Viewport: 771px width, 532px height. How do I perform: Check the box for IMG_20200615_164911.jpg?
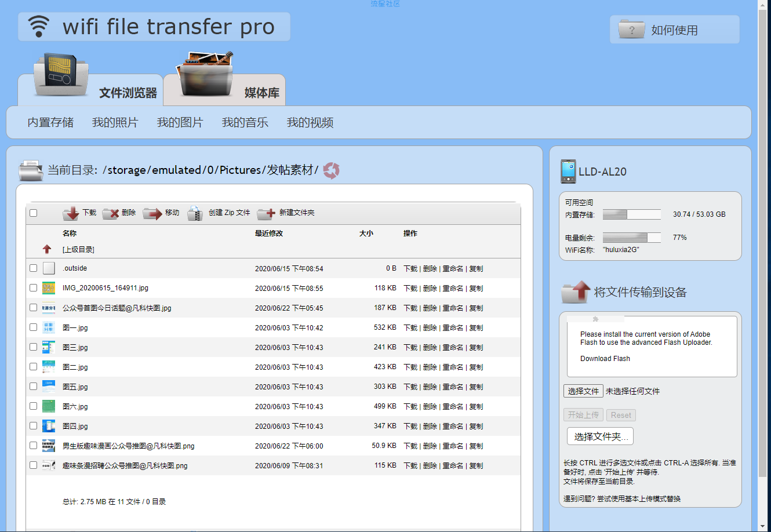[x=33, y=287]
